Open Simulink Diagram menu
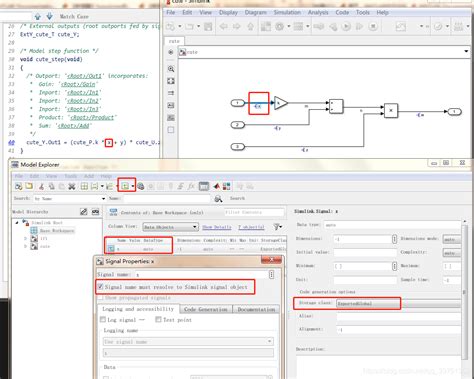The height and width of the screenshot is (379, 474). tap(256, 12)
